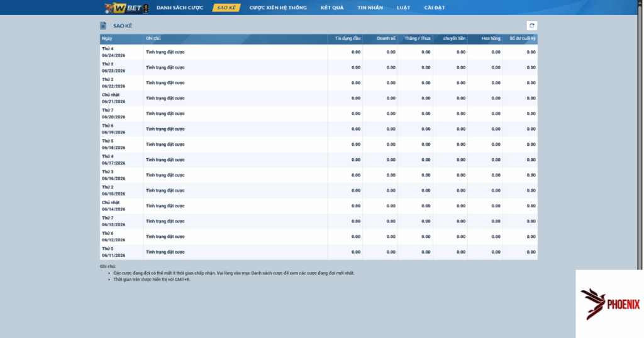The height and width of the screenshot is (338, 644).
Task: Open Tình trạng đặt cược for 06/13/2026
Action: (x=165, y=222)
